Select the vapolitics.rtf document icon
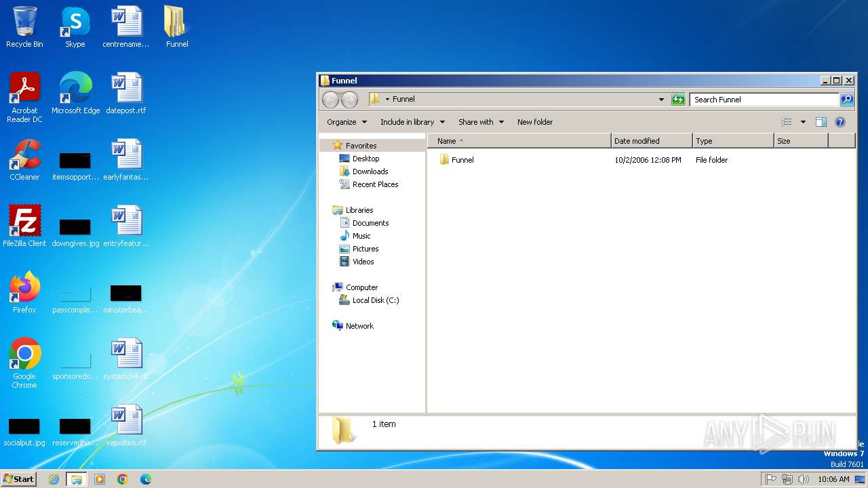868x488 pixels. (126, 426)
